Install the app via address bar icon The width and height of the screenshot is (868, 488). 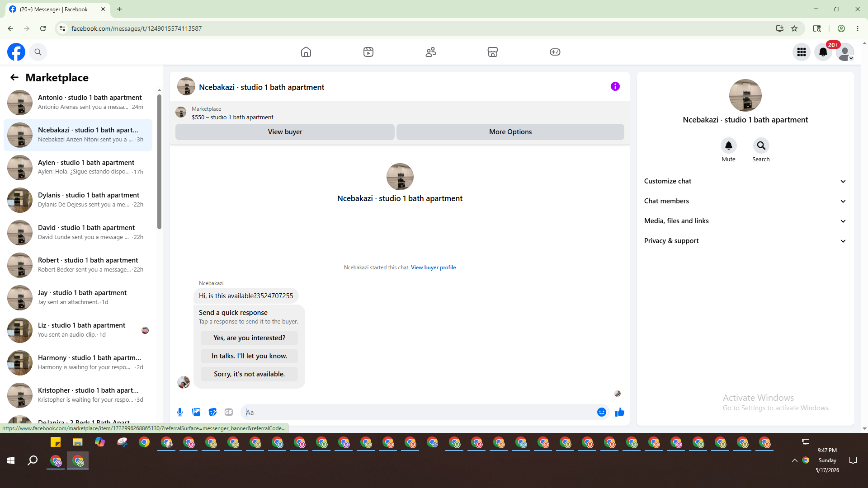pos(780,28)
